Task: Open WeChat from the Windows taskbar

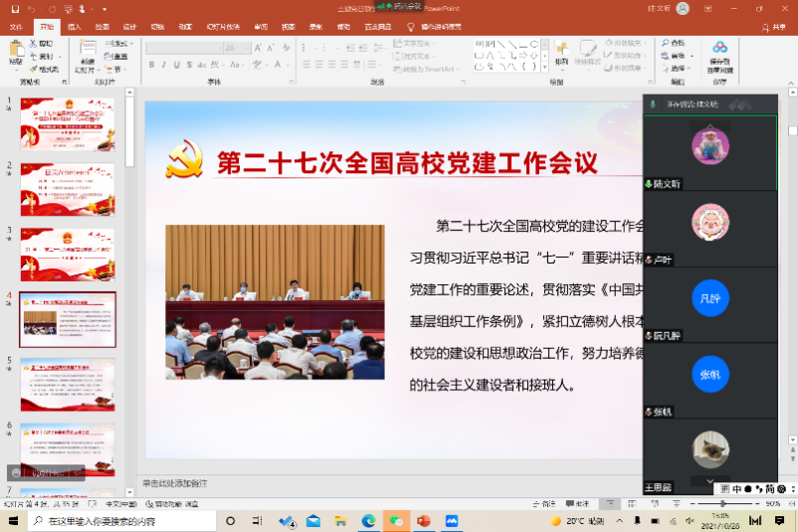Action: [x=395, y=521]
